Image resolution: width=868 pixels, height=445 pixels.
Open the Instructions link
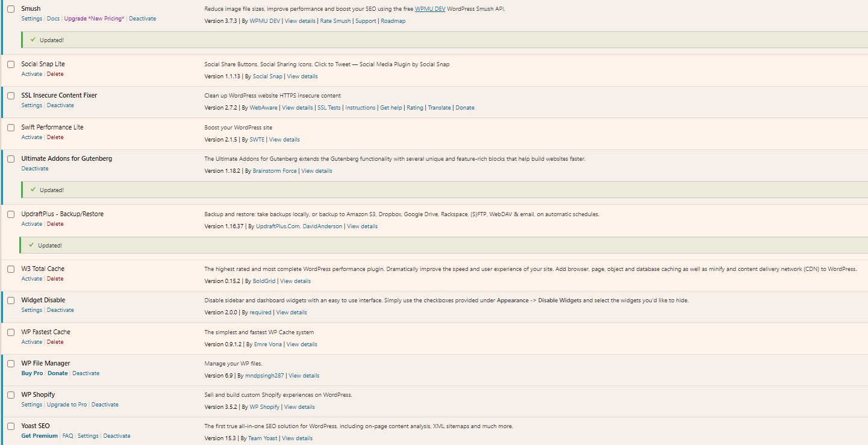click(x=360, y=108)
